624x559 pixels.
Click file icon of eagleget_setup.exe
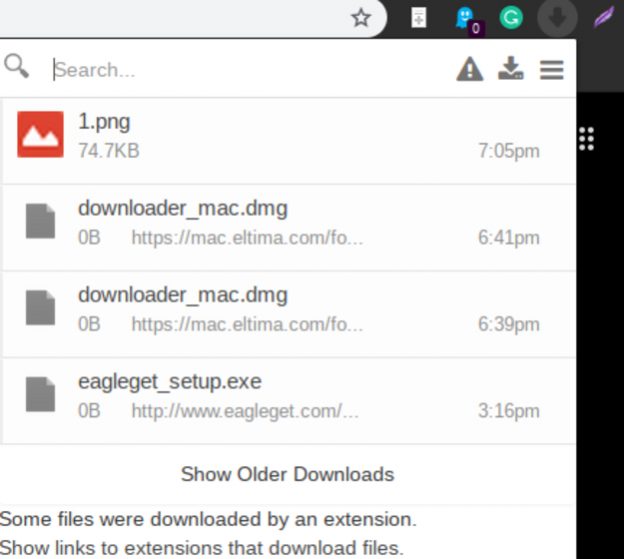(40, 394)
